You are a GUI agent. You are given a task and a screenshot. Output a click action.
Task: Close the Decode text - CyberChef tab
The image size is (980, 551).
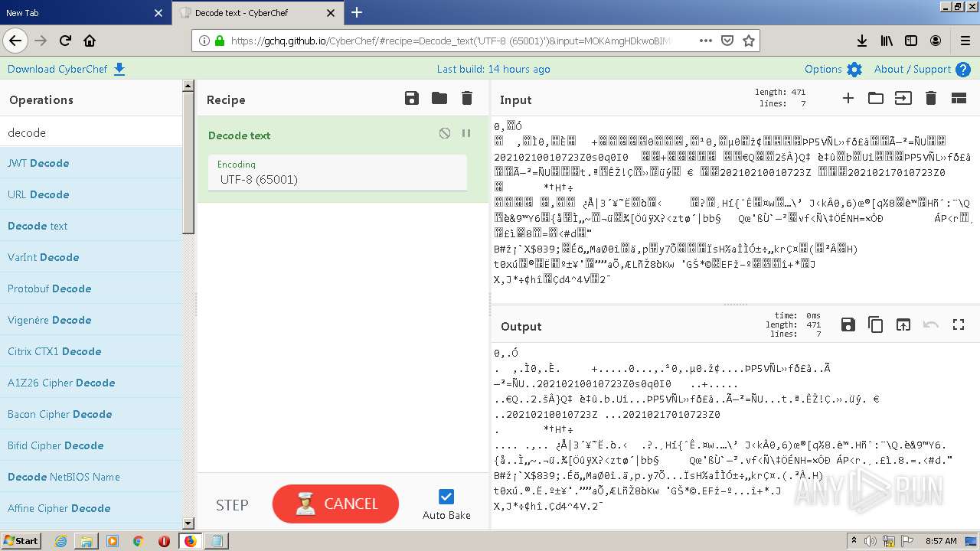click(x=331, y=13)
